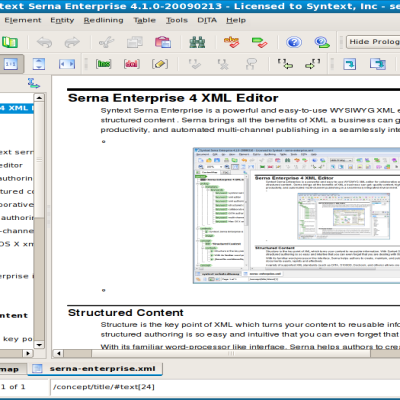Open the Help menu
Image resolution: width=400 pixels, height=400 pixels.
point(236,20)
